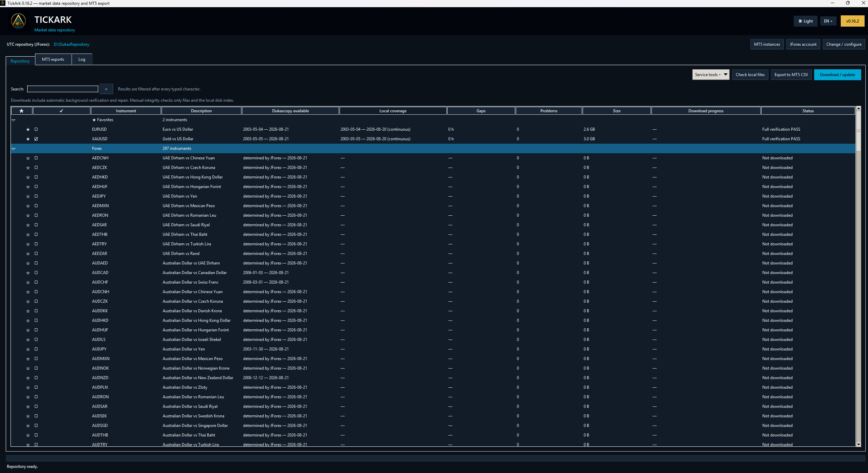Click the v0.16.2 version badge
The height and width of the screenshot is (473, 868).
(x=852, y=21)
